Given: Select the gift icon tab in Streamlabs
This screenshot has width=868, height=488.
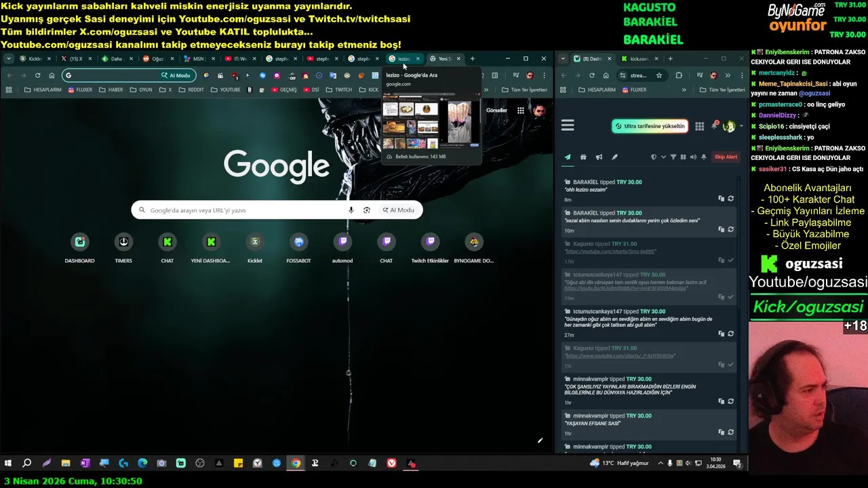Looking at the screenshot, I should pyautogui.click(x=583, y=157).
